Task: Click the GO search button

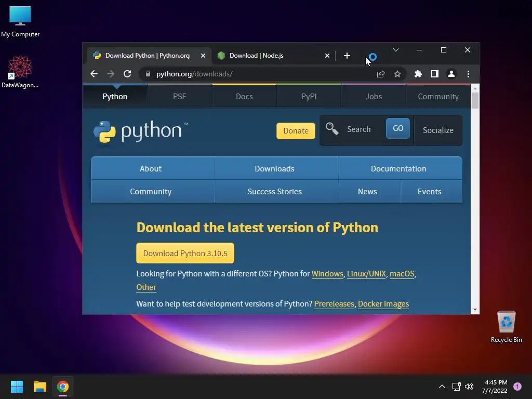Action: 398,128
